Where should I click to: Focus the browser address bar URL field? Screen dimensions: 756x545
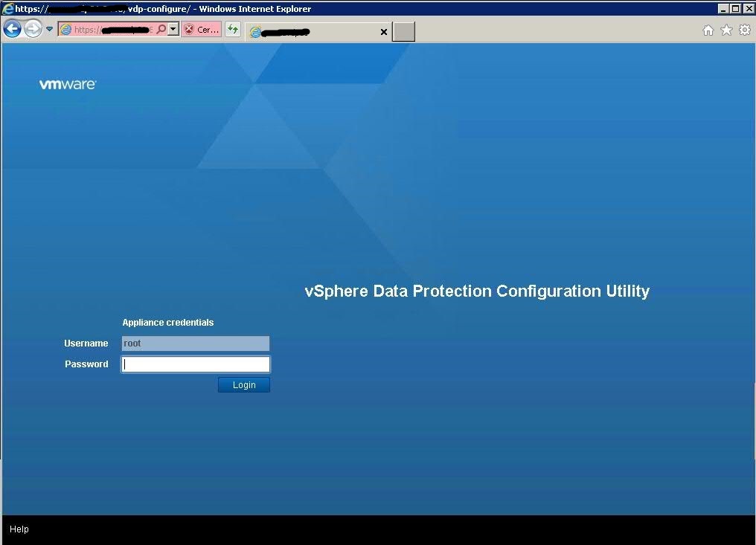pyautogui.click(x=113, y=30)
